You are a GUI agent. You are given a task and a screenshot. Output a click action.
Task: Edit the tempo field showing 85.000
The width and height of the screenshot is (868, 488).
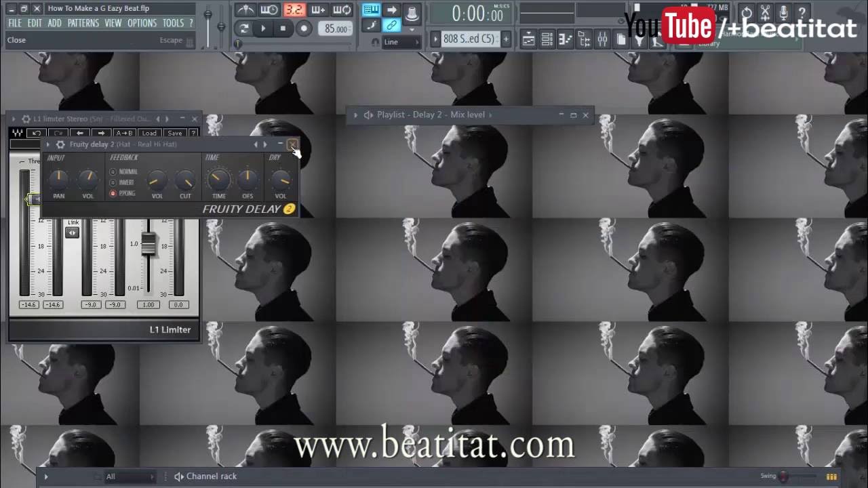pyautogui.click(x=335, y=28)
